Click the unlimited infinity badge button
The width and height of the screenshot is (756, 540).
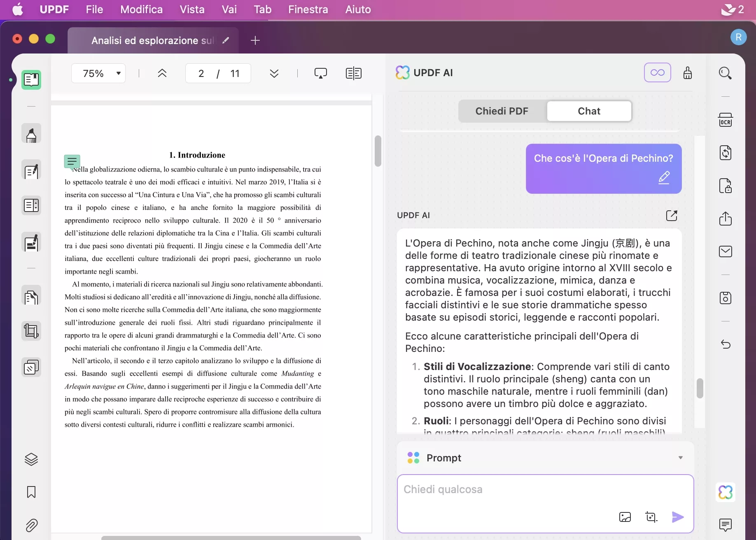pos(658,72)
